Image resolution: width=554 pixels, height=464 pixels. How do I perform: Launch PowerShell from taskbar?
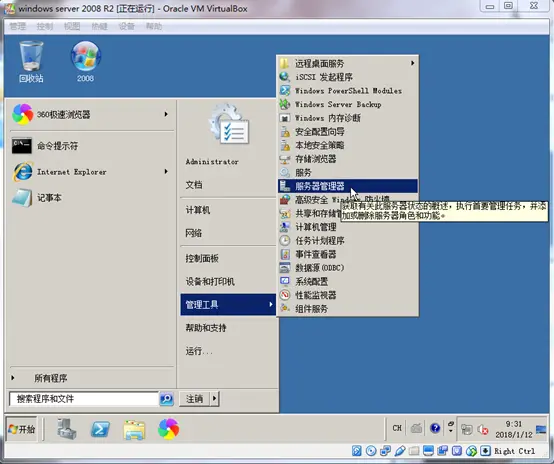coord(100,429)
